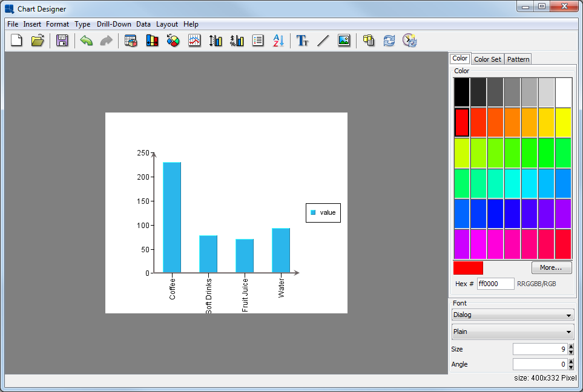This screenshot has width=583, height=392.
Task: Expand the Plain font style dropdown
Action: [513, 332]
